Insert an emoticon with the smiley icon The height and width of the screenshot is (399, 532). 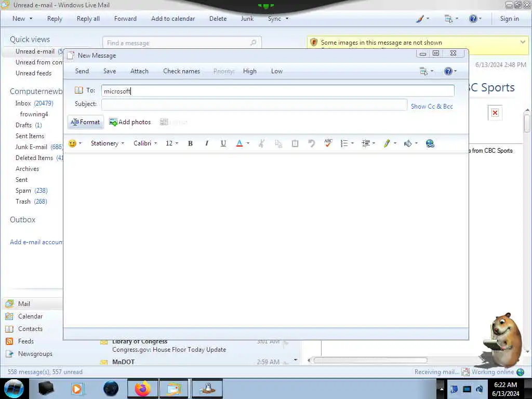tap(72, 143)
